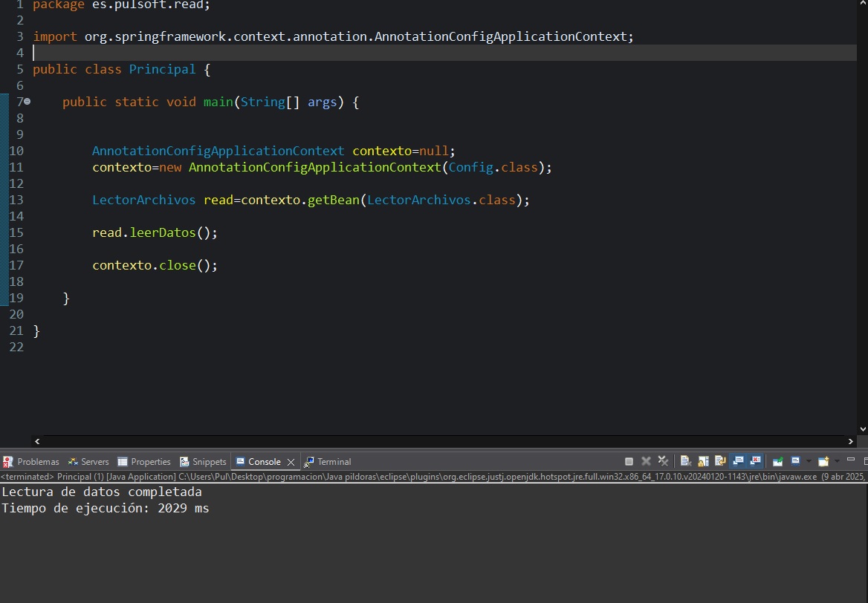
Task: Expand the Open Console dropdown arrow
Action: pos(836,461)
